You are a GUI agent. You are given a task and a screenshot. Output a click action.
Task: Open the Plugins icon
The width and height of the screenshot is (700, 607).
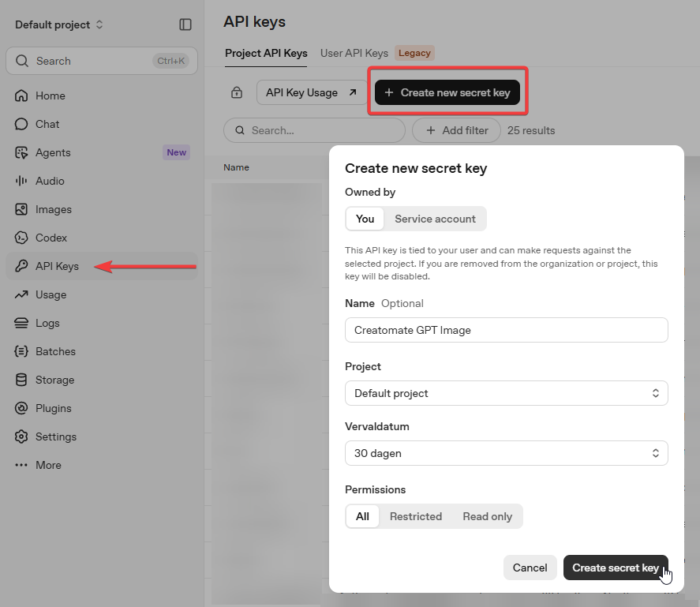21,408
